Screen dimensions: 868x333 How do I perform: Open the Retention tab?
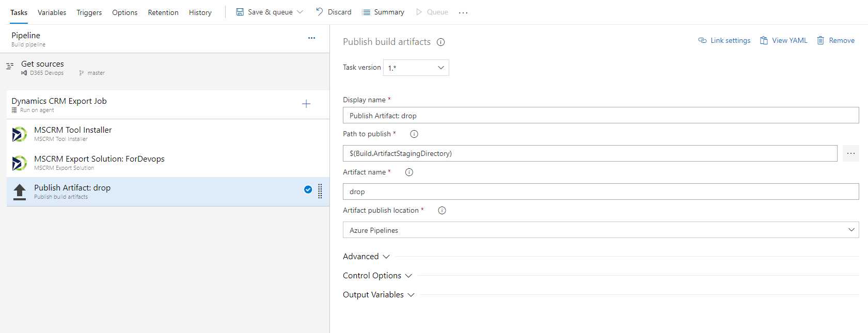pos(163,12)
